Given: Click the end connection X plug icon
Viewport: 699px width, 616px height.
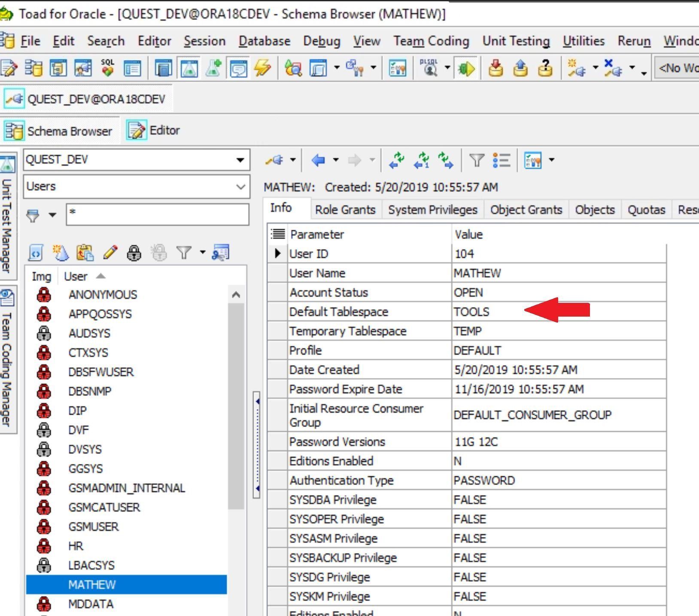Looking at the screenshot, I should point(613,68).
